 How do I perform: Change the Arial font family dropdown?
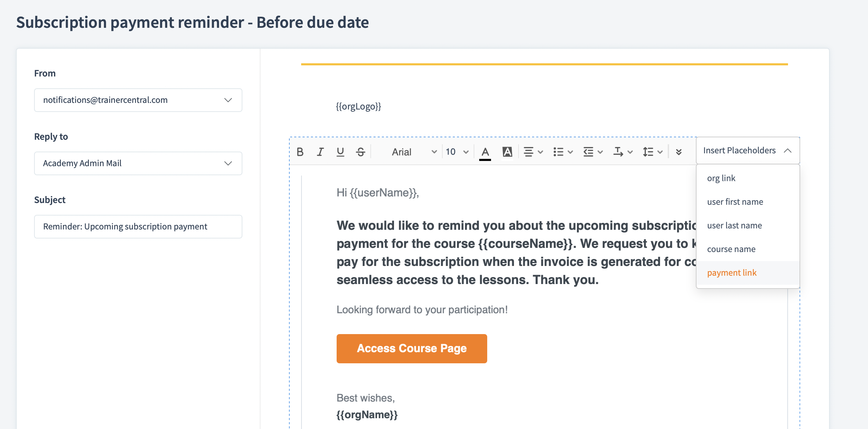(413, 152)
